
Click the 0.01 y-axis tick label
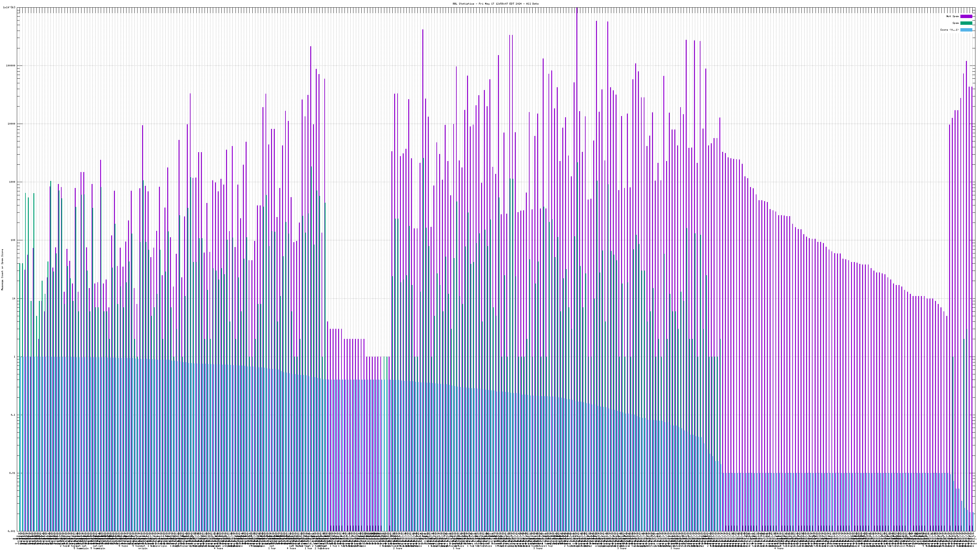point(12,473)
